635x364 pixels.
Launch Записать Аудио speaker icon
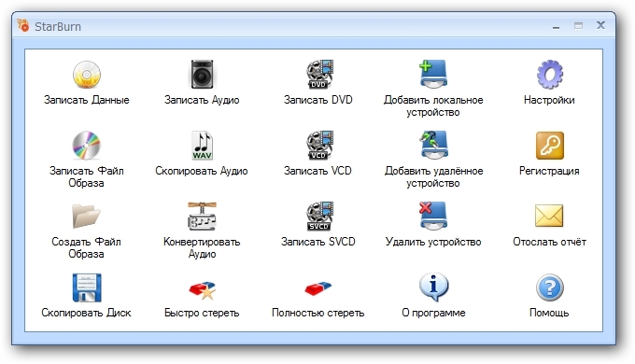click(x=202, y=75)
